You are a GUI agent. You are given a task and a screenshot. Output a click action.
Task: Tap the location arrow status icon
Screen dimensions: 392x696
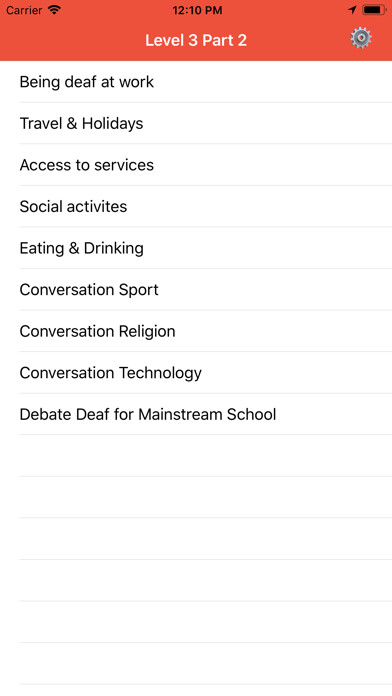(x=352, y=10)
